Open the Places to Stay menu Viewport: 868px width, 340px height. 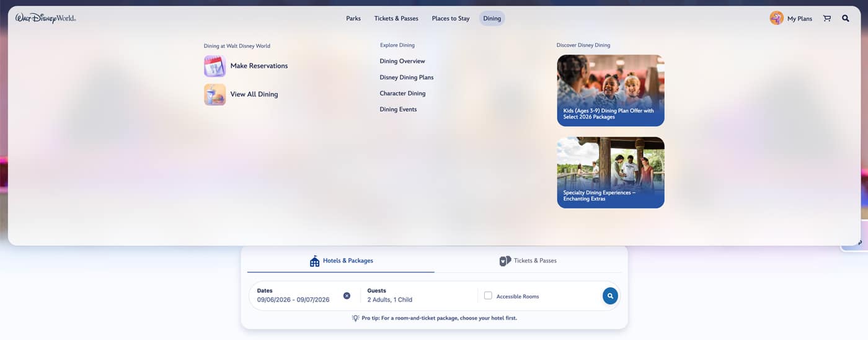(451, 19)
